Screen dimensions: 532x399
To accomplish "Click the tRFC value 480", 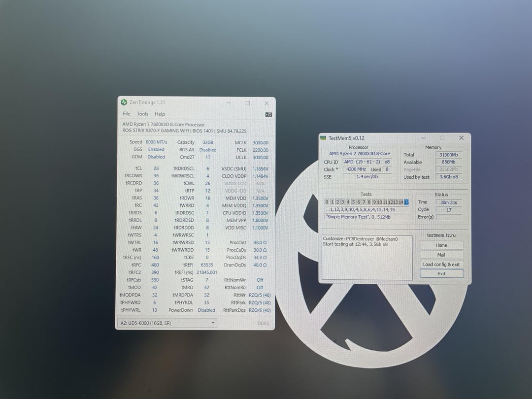I will (x=155, y=265).
